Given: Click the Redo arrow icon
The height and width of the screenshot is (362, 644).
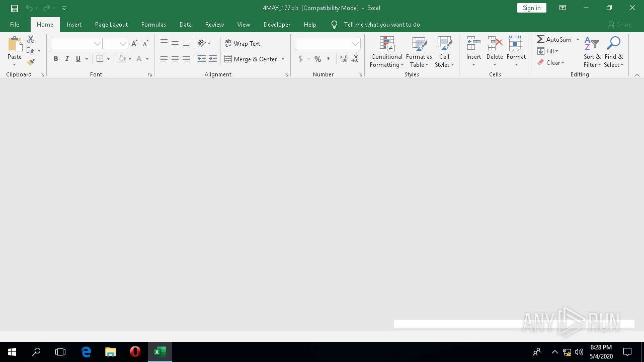Looking at the screenshot, I should point(46,8).
